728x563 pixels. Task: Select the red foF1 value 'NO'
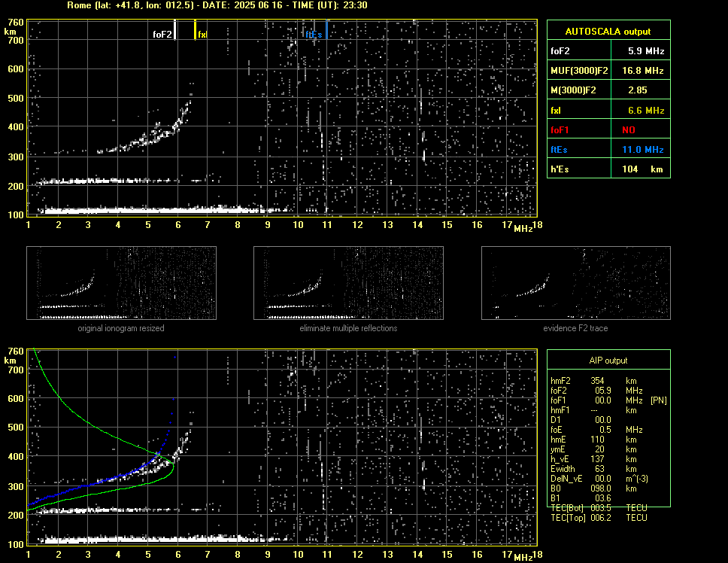629,130
